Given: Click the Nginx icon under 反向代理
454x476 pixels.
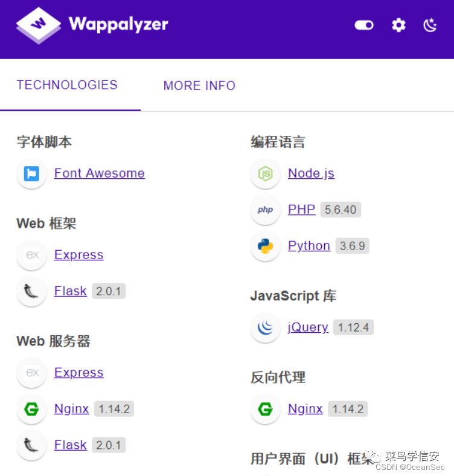Looking at the screenshot, I should [x=265, y=409].
